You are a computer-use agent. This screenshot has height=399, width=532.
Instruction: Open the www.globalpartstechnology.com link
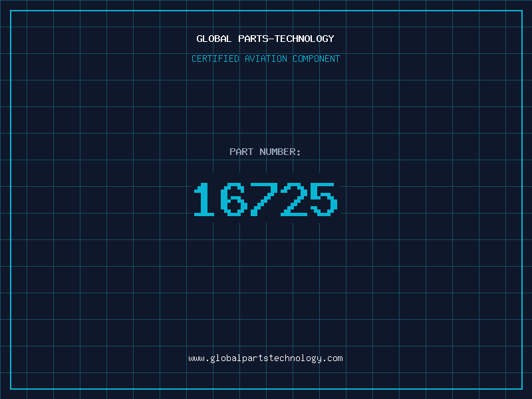pos(265,358)
